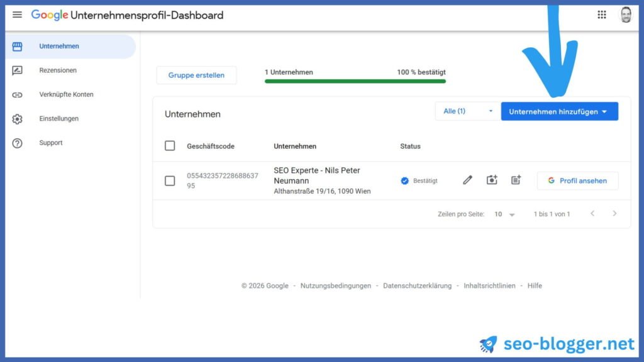Click the Support question mark icon

(17, 143)
